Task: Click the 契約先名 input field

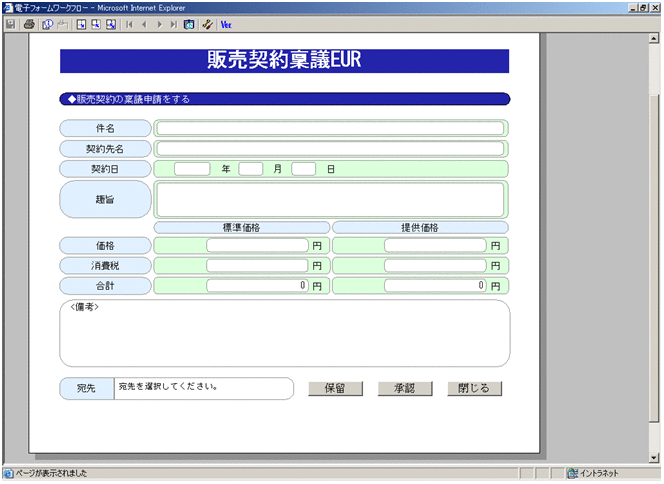Action: 330,149
